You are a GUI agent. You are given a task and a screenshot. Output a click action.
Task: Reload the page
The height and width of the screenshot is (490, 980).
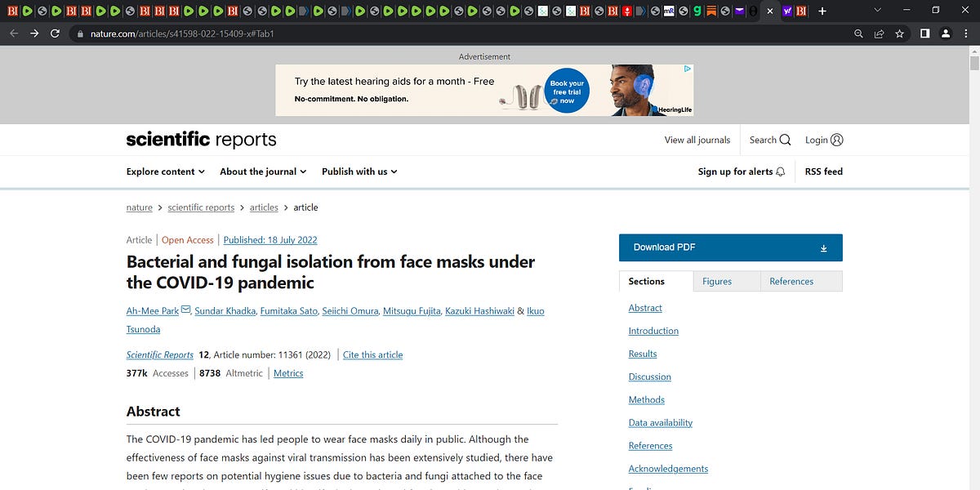click(54, 33)
